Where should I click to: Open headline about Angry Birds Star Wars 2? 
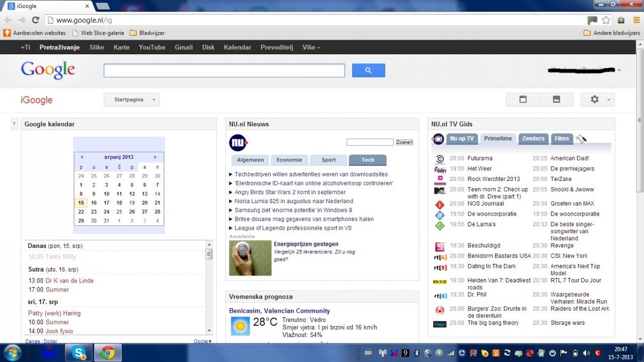[290, 192]
